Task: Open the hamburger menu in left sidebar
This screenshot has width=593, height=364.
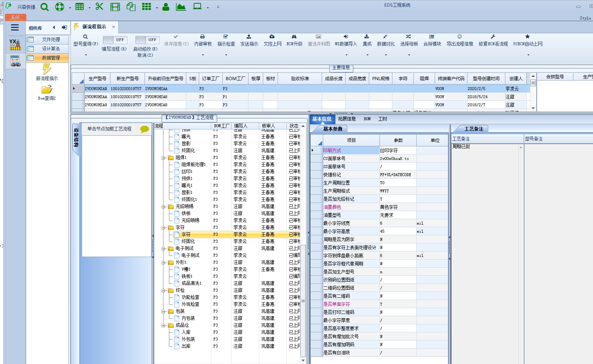Action: [15, 28]
